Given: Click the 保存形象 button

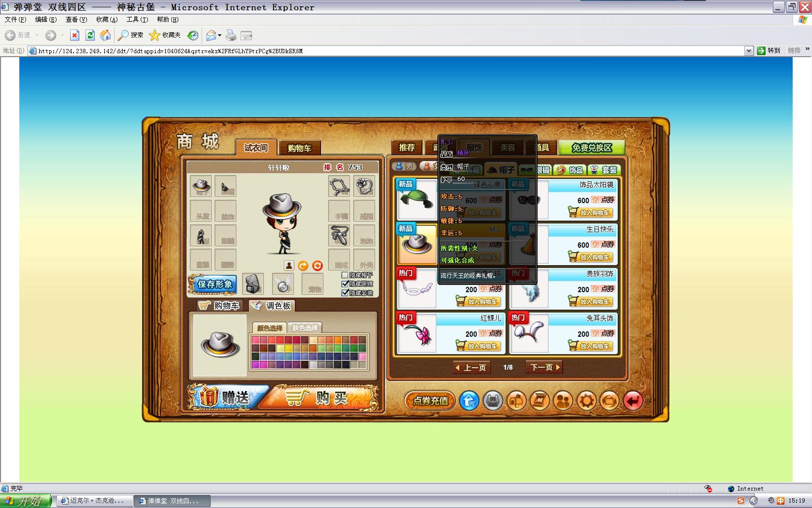Looking at the screenshot, I should click(213, 284).
